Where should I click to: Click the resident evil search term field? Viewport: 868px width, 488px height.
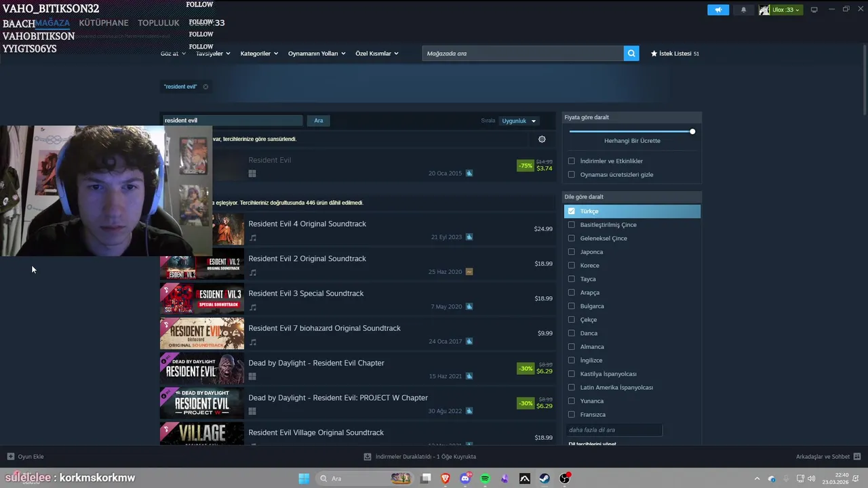pyautogui.click(x=232, y=121)
